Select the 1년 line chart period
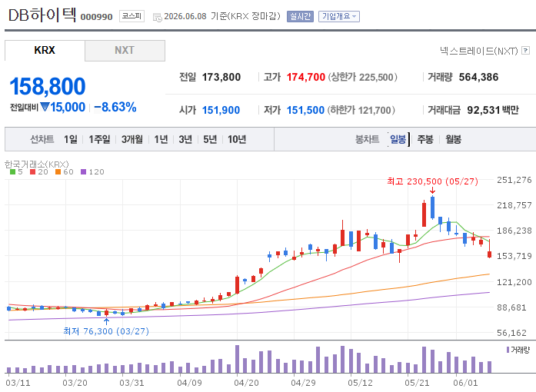Image resolution: width=536 pixels, height=392 pixels. pyautogui.click(x=161, y=139)
